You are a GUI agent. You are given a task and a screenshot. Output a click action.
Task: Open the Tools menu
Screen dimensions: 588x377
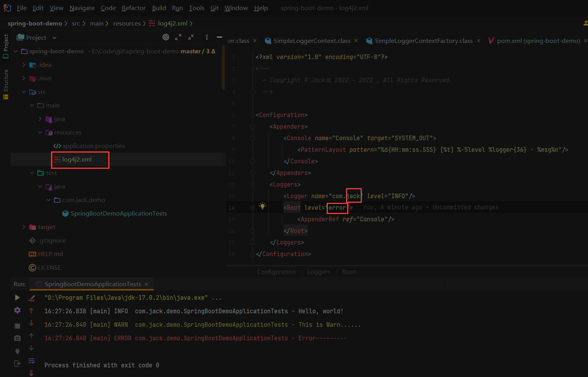click(x=196, y=8)
